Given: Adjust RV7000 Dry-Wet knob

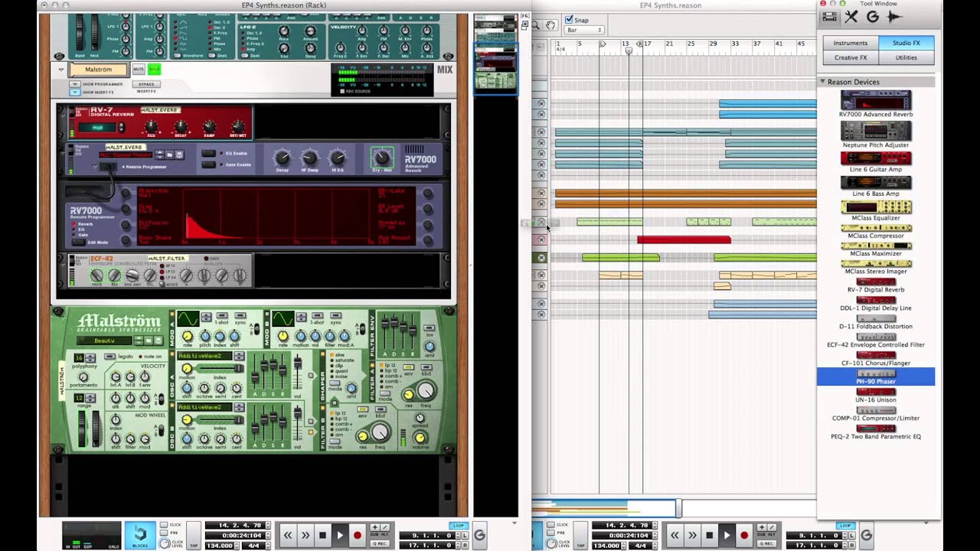Looking at the screenshot, I should [381, 158].
